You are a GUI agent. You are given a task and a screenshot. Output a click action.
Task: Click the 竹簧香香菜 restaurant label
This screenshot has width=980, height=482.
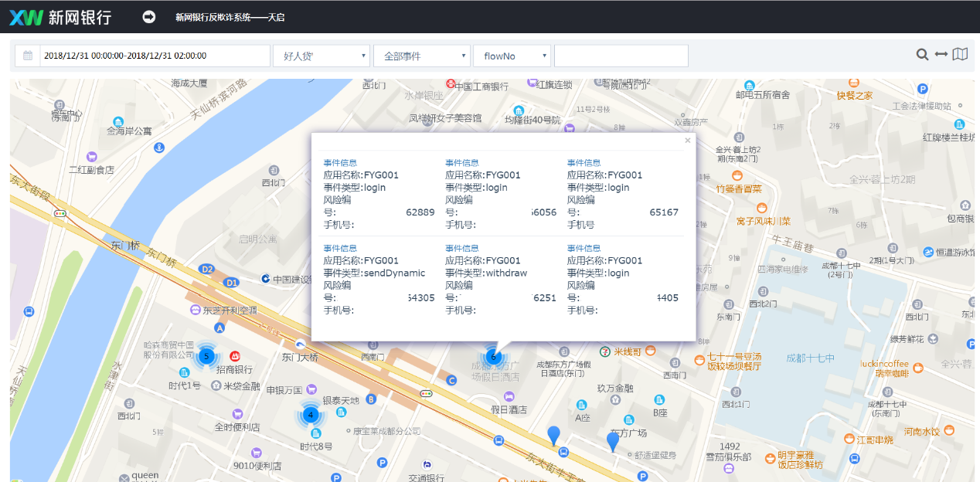[x=739, y=188]
